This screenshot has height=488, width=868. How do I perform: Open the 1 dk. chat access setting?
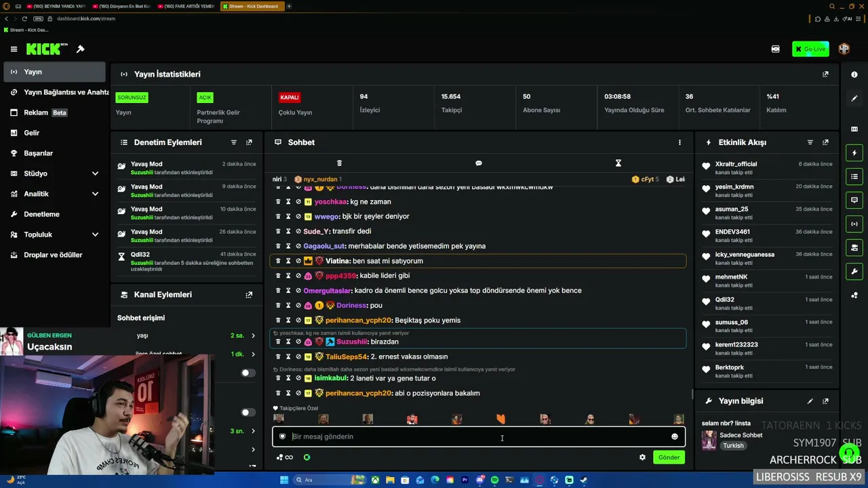coord(243,354)
